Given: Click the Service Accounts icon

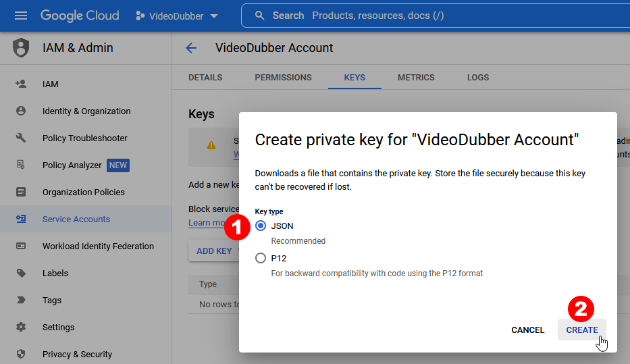Looking at the screenshot, I should pos(21,219).
